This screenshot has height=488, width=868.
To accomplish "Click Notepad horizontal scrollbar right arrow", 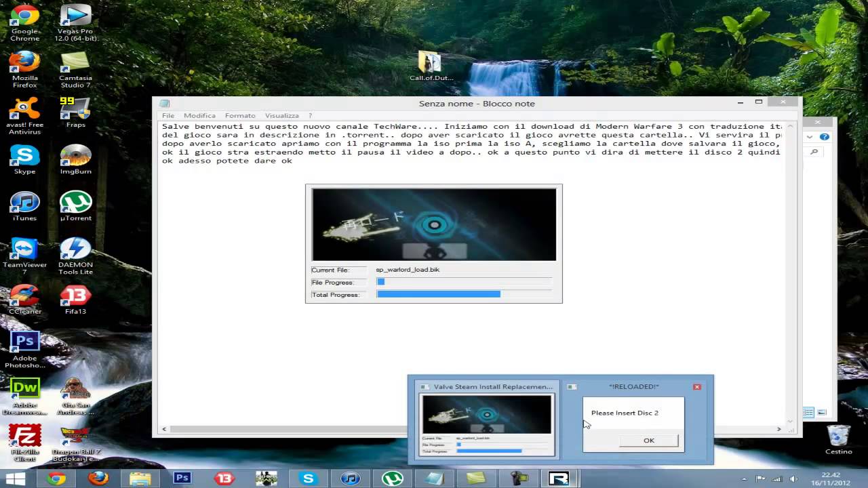I will (778, 428).
